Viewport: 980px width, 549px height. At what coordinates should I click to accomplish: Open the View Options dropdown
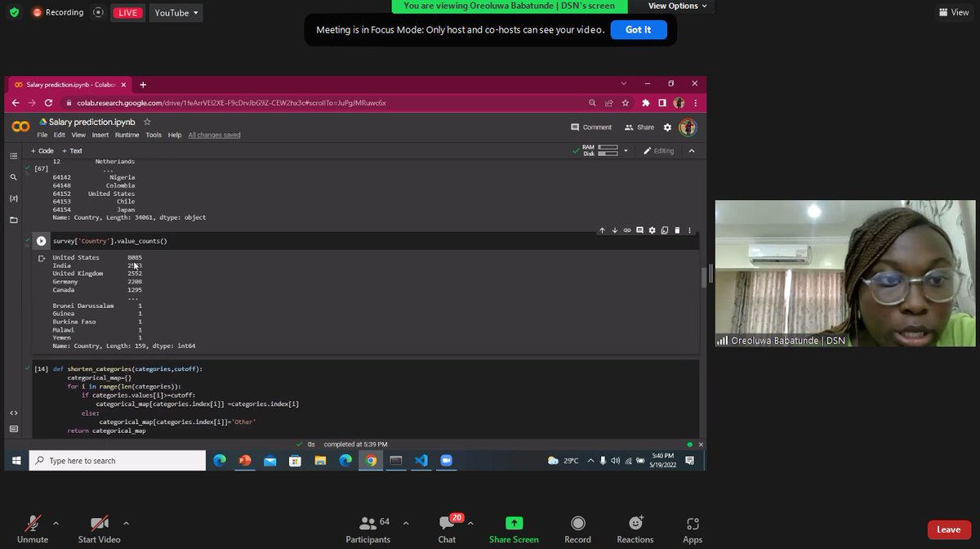679,6
